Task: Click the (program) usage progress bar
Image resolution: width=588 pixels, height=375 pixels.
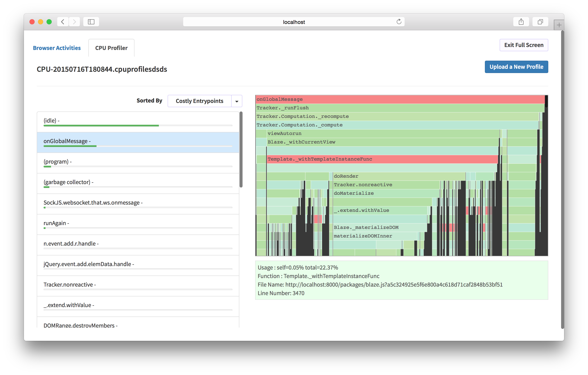Action: (138, 167)
